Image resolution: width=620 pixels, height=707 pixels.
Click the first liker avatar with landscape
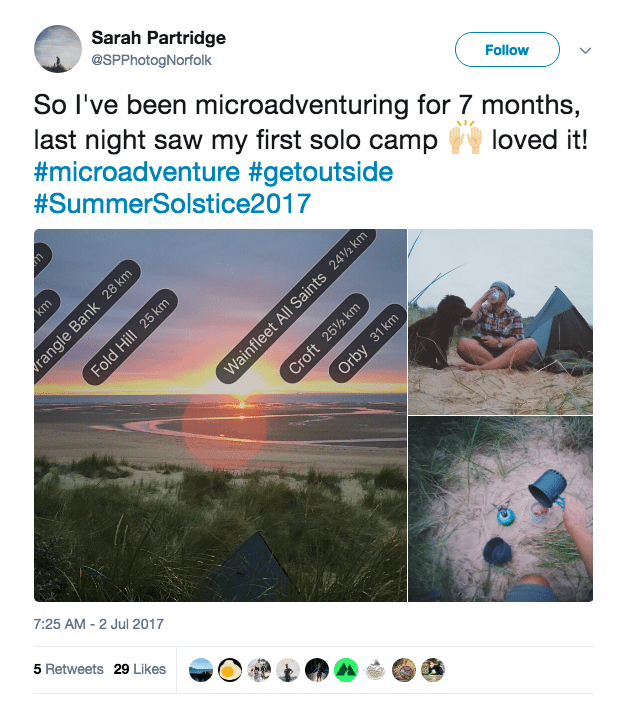pos(201,669)
